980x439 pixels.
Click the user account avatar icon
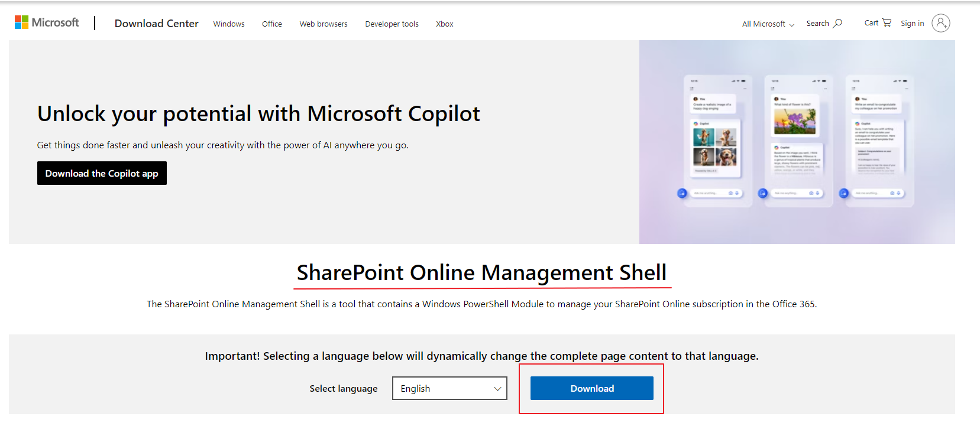[x=941, y=23]
